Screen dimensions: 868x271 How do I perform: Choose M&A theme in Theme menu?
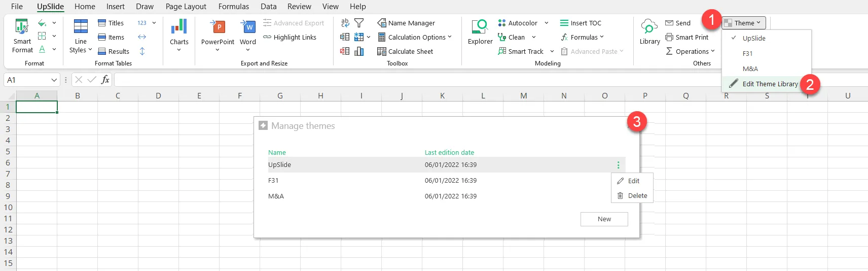pos(767,69)
